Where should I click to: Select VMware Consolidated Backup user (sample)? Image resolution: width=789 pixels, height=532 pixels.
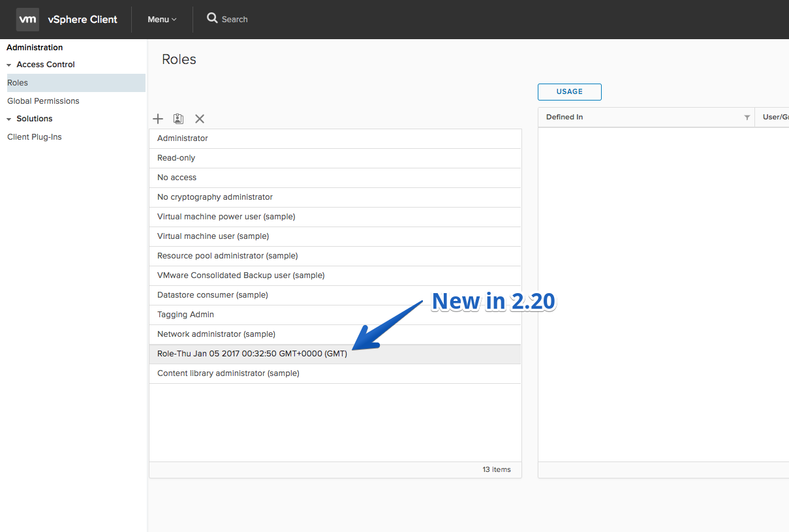coord(335,275)
